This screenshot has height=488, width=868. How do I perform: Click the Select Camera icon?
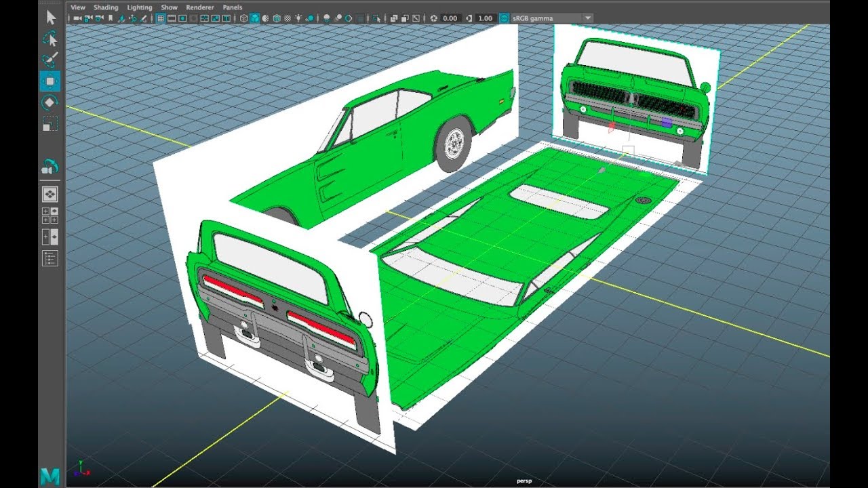click(77, 18)
